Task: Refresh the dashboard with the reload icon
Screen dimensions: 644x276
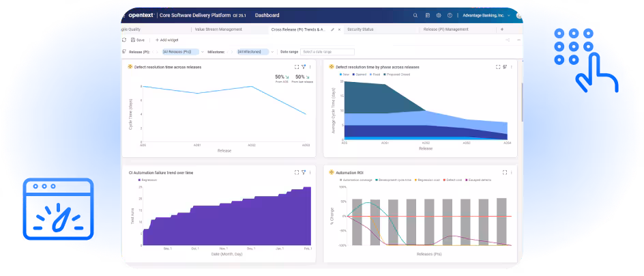Action: 124,40
